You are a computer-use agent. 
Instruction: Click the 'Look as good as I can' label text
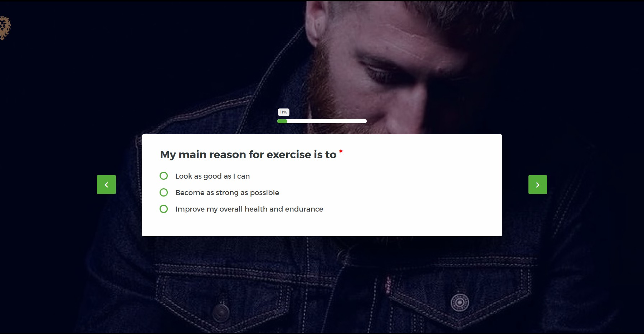coord(213,176)
